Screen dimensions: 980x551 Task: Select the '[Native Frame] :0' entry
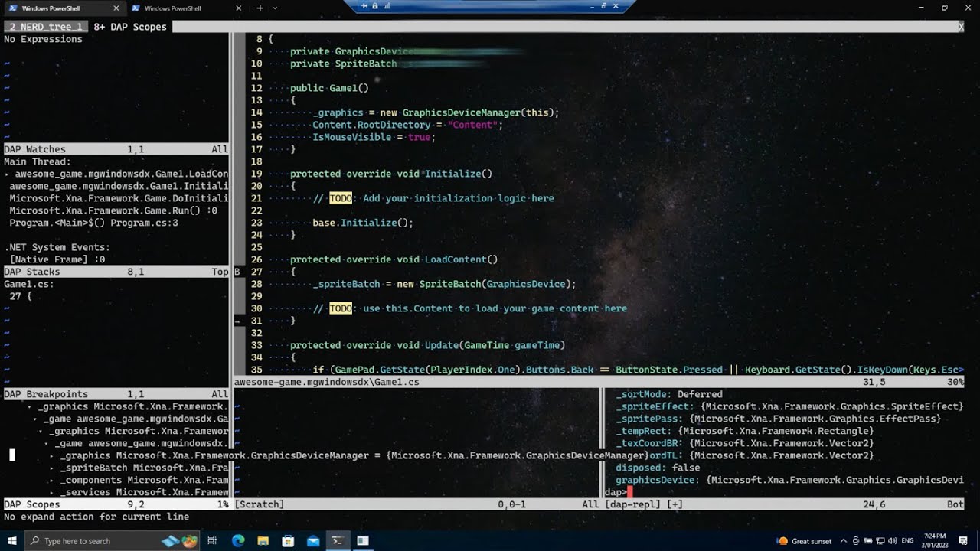click(x=57, y=259)
